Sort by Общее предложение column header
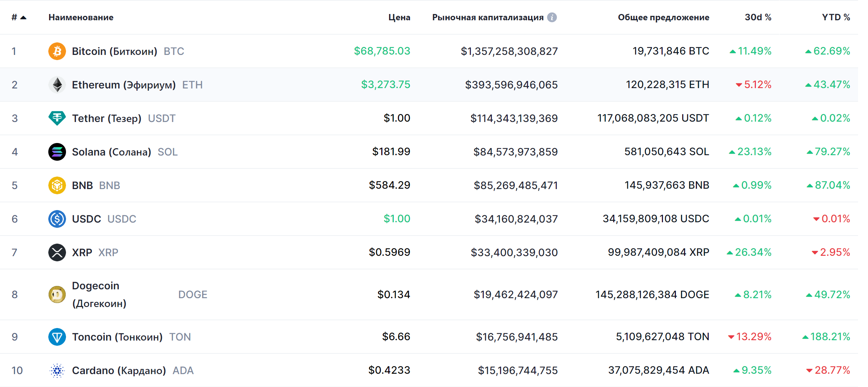The height and width of the screenshot is (387, 868). 664,17
